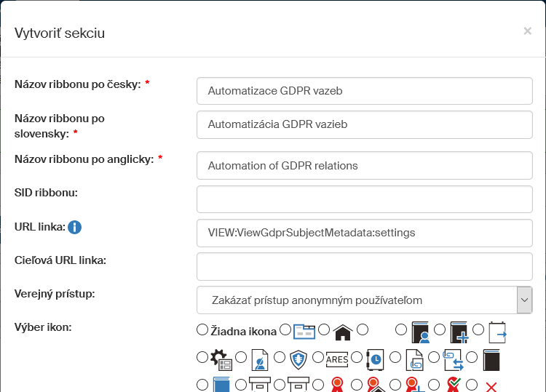Click the 'Cieľová URL linka' input field
The image size is (546, 392).
(364, 266)
